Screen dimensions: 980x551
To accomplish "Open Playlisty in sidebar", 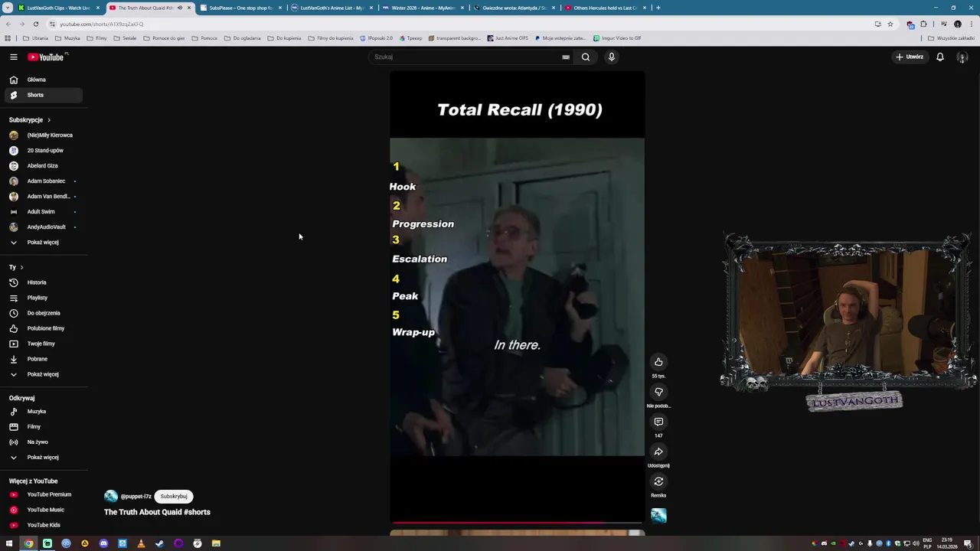I will click(x=43, y=298).
